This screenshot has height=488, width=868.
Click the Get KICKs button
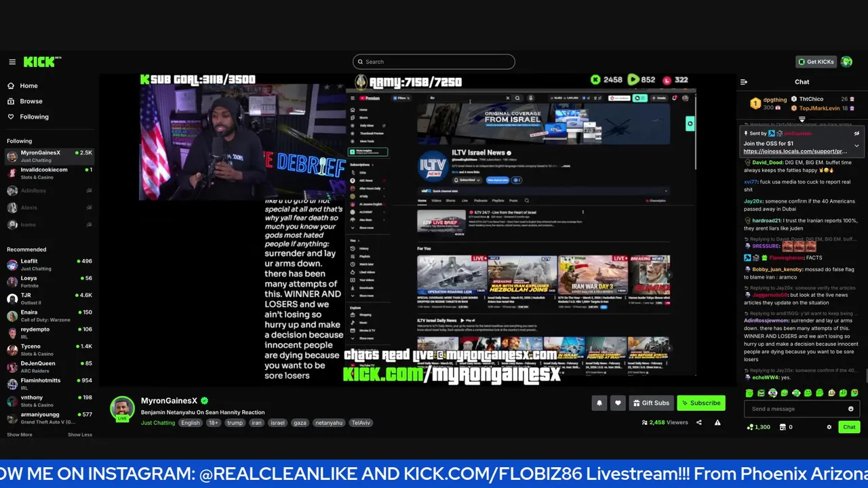coord(816,62)
